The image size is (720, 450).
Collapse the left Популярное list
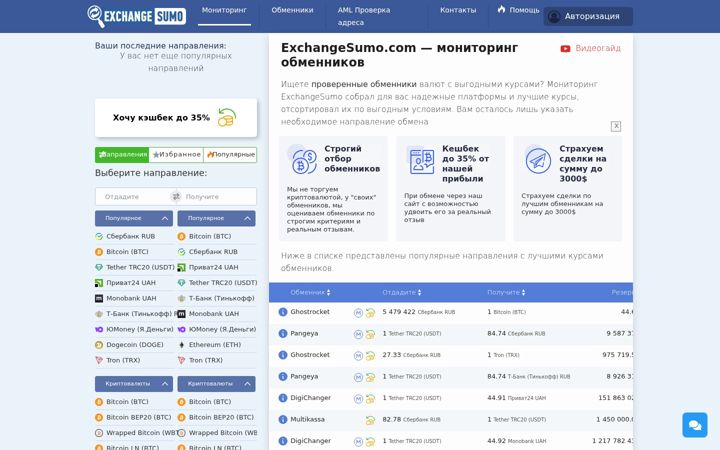click(x=134, y=218)
